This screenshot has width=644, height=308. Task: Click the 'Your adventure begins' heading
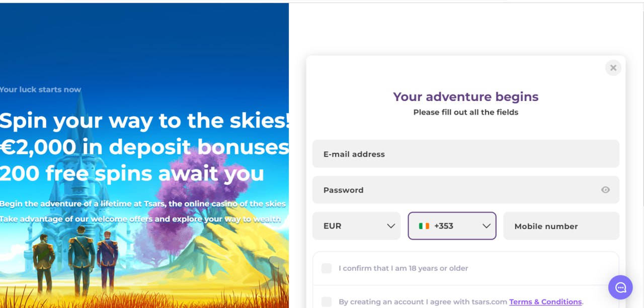click(465, 96)
